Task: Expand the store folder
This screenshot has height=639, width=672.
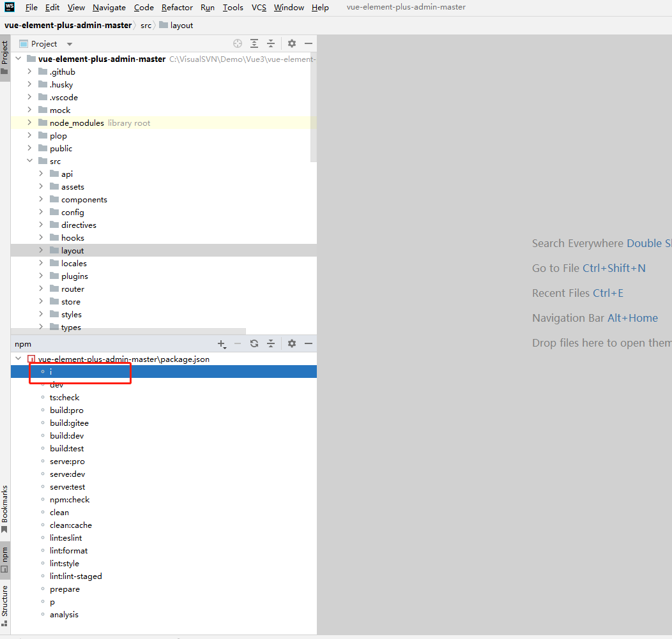Action: [x=41, y=301]
